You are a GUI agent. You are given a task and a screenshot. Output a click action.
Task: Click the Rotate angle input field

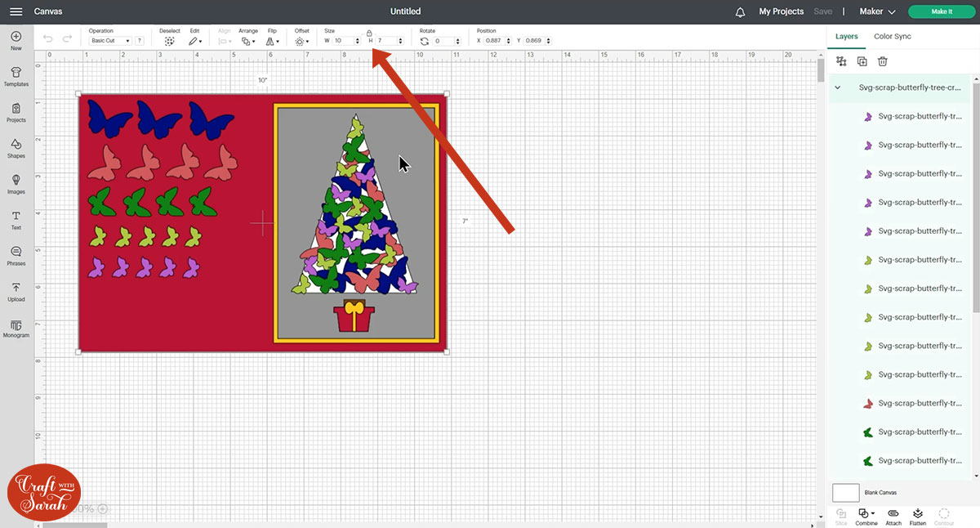pos(444,41)
